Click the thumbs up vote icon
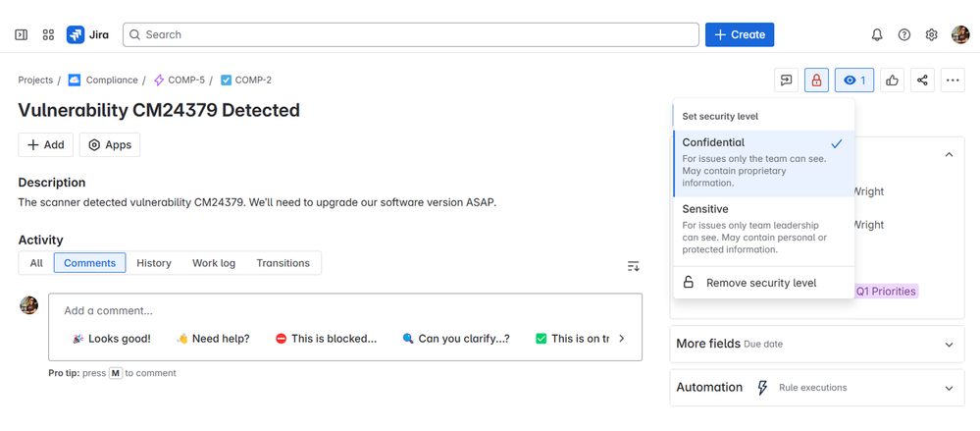Image resolution: width=980 pixels, height=431 pixels. 892,81
